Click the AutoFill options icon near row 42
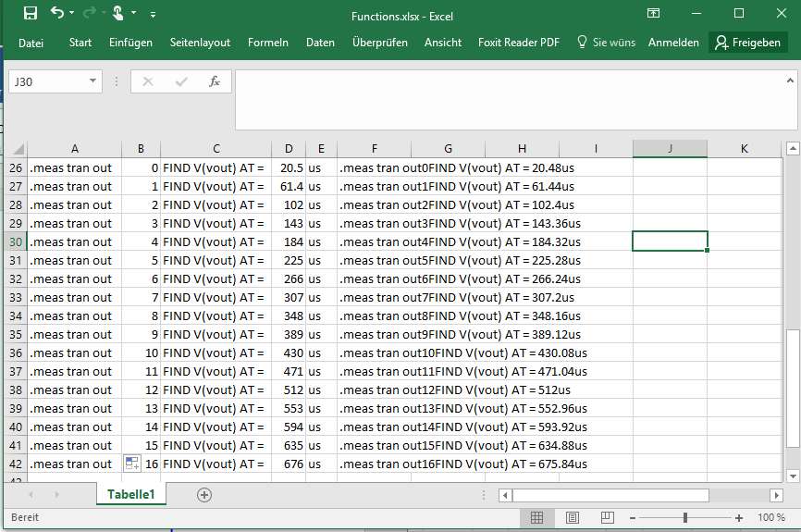This screenshot has height=532, width=801. (x=131, y=463)
